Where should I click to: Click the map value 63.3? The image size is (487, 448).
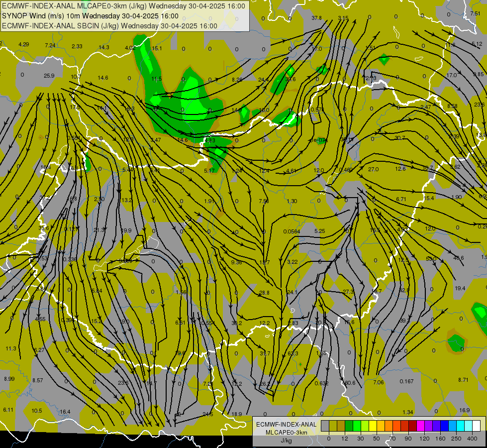click(293, 353)
